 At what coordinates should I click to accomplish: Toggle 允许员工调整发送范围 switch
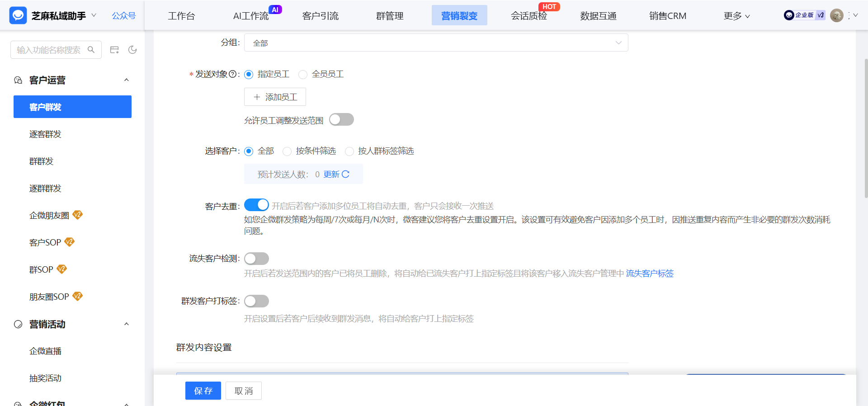(x=341, y=119)
